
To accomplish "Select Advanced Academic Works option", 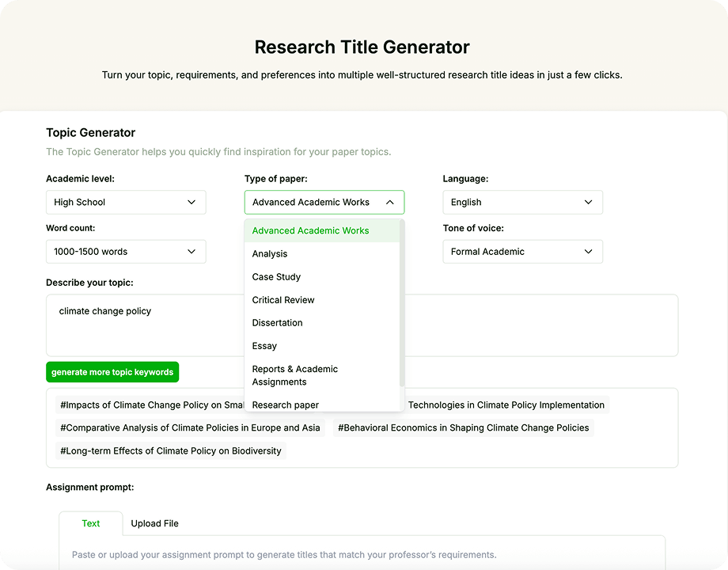I will point(310,231).
